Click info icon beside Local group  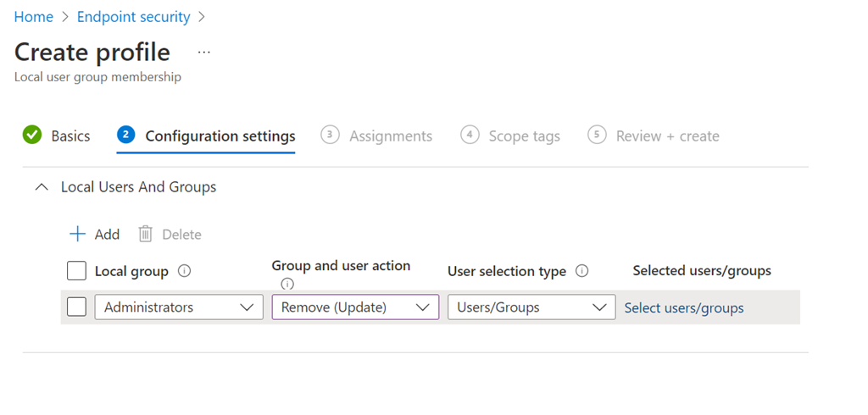[x=185, y=272]
